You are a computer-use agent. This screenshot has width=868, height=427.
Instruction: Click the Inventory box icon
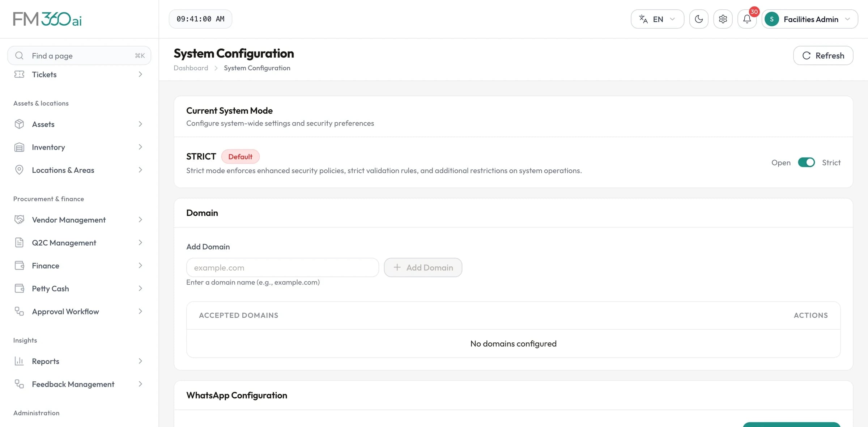[x=19, y=147]
